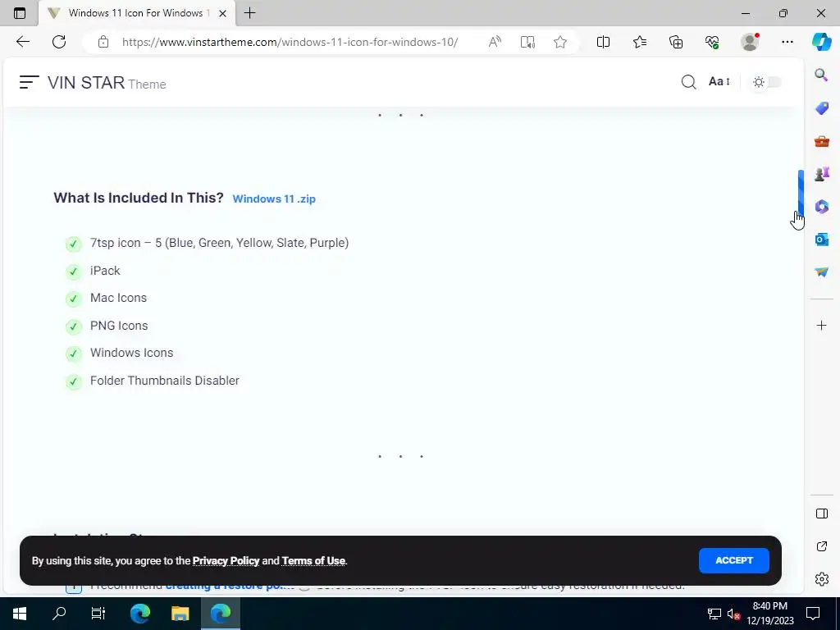Add a new app to the sidebar

tap(821, 325)
